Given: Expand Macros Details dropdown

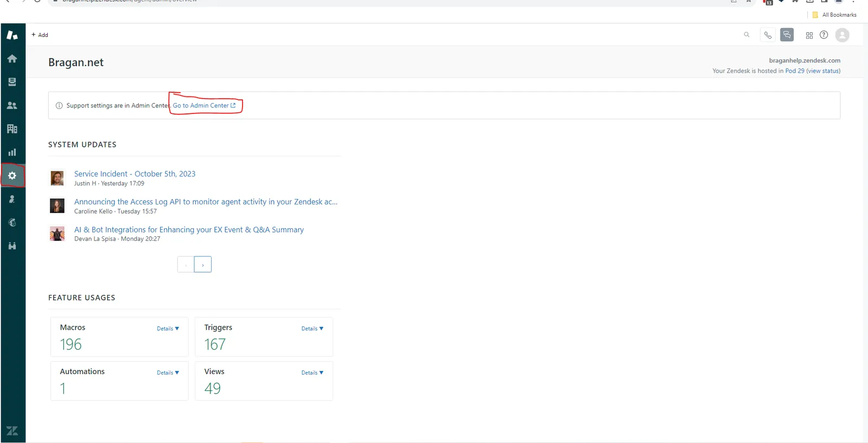Looking at the screenshot, I should pos(168,329).
